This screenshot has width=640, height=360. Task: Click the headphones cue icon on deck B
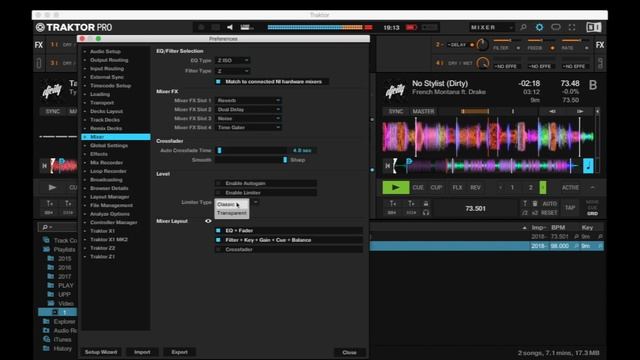[x=426, y=212]
